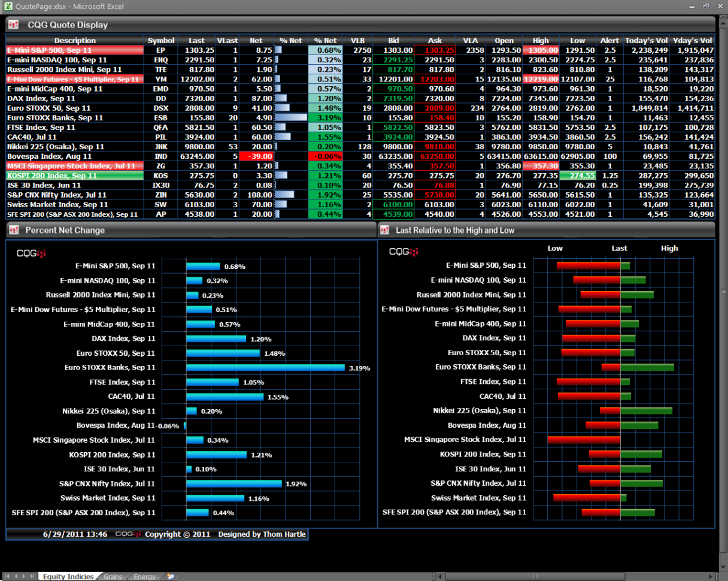The width and height of the screenshot is (728, 581).
Task: Click the Percent Net Change panel icon
Action: tap(13, 230)
